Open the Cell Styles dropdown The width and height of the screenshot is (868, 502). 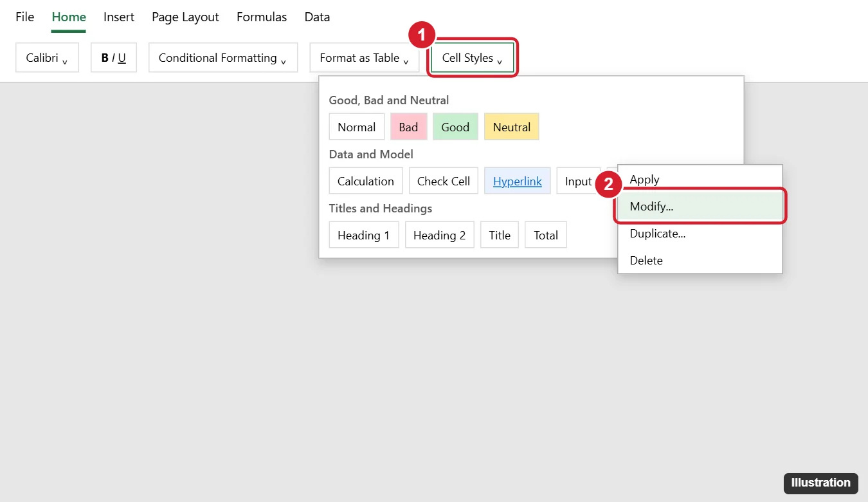point(473,58)
